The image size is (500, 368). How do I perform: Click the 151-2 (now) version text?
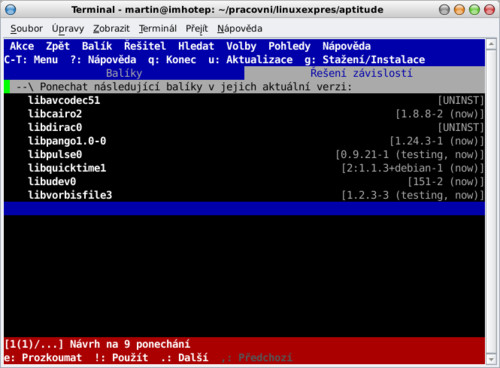point(445,182)
